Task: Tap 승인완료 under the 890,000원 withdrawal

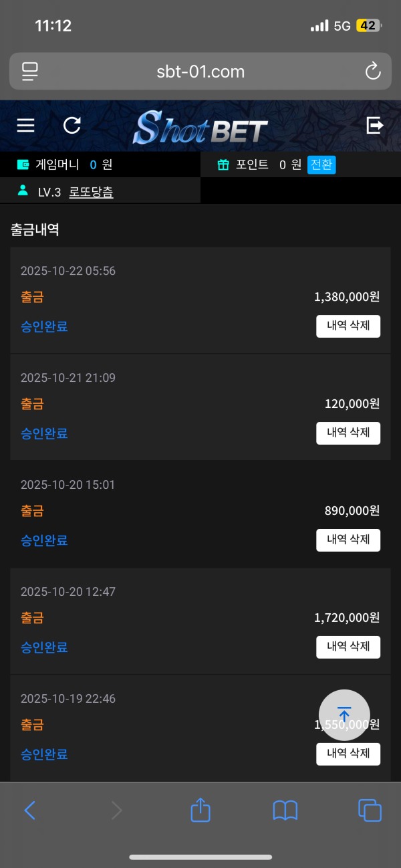Action: (44, 540)
